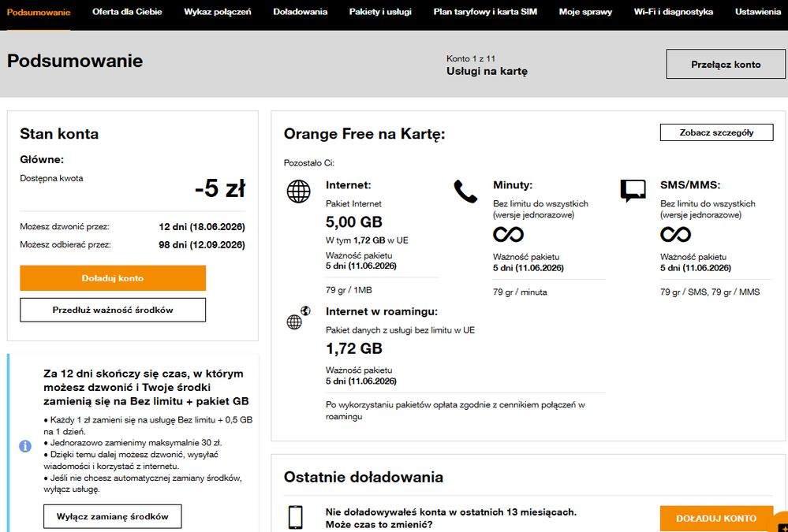Click 'W tym 1,72 GB w UE' text
This screenshot has width=788, height=532.
[367, 240]
